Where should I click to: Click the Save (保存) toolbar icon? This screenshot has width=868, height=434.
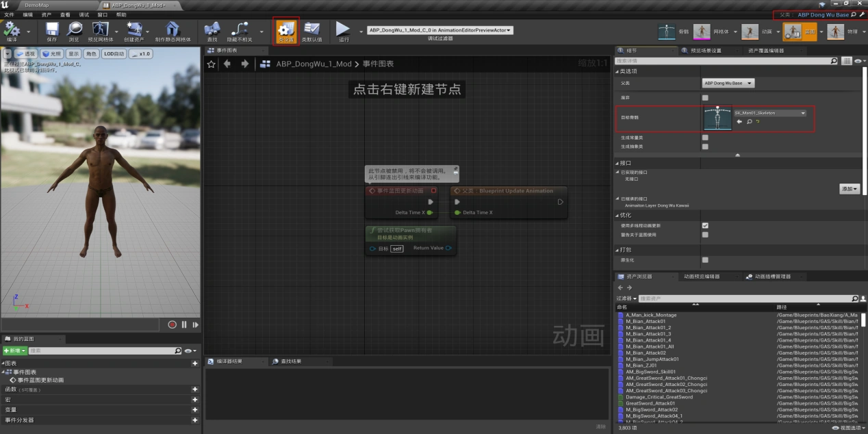click(x=52, y=29)
